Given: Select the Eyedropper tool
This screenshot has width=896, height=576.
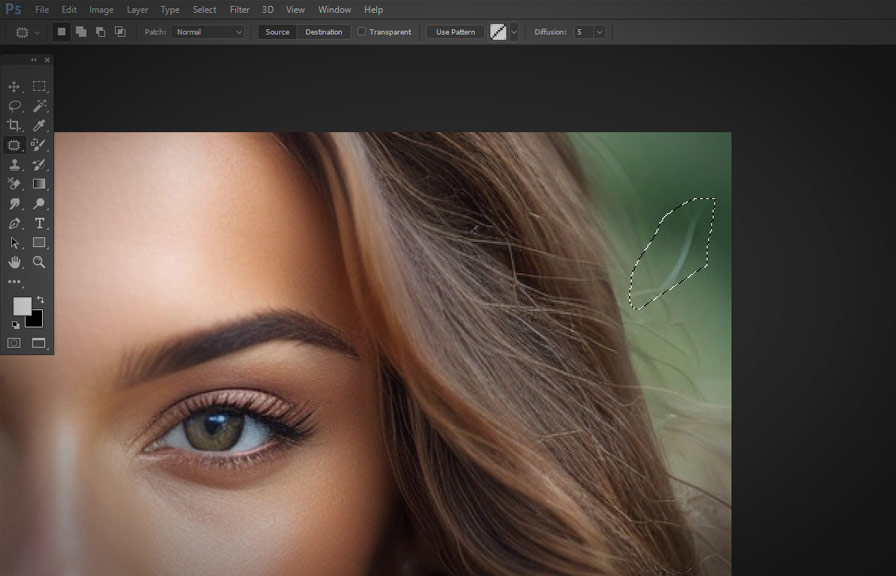Looking at the screenshot, I should [40, 125].
